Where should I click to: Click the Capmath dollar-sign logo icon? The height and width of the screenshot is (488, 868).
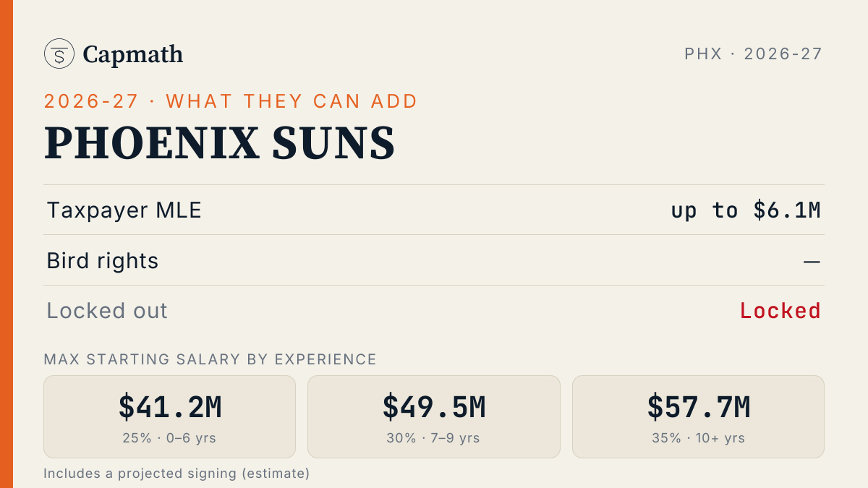click(x=59, y=53)
